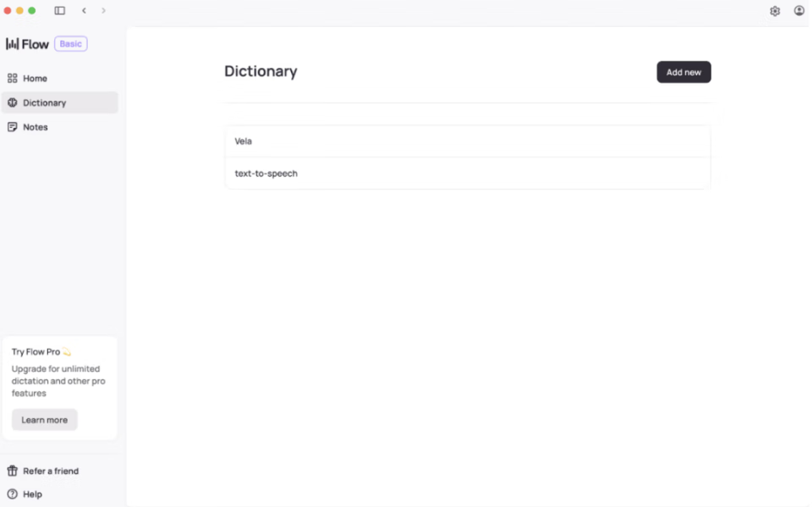Screen dimensions: 812x507
Task: Click the Notes sidebar icon
Action: (x=13, y=127)
